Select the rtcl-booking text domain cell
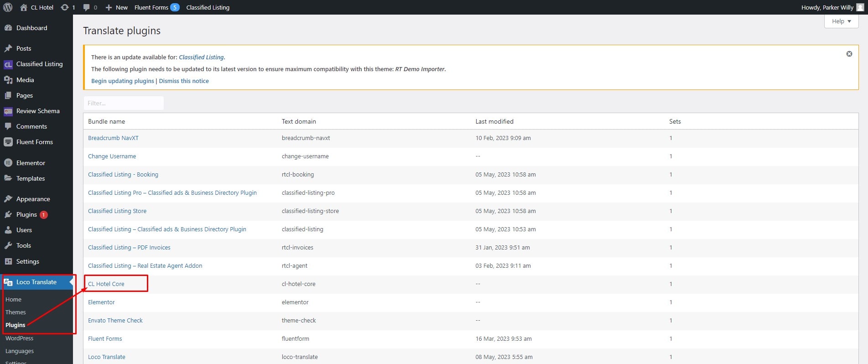 pyautogui.click(x=298, y=174)
